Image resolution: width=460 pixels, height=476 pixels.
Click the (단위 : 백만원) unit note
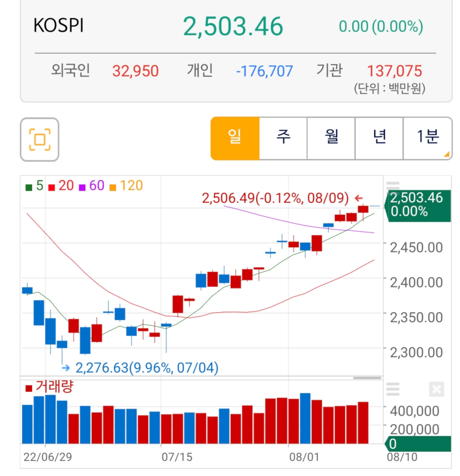tap(390, 89)
